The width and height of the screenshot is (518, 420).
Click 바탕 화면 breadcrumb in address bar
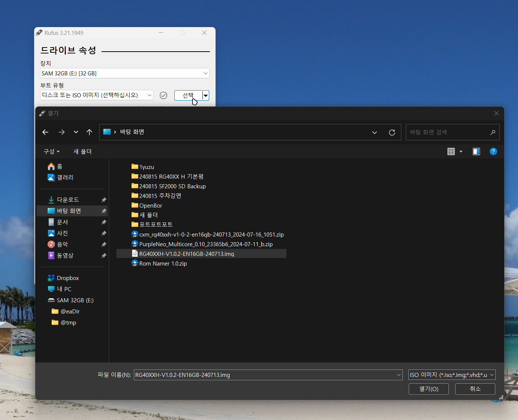pos(132,132)
